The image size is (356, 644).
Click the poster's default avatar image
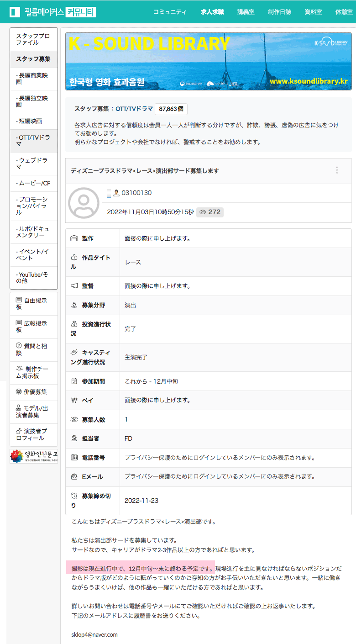pos(84,203)
